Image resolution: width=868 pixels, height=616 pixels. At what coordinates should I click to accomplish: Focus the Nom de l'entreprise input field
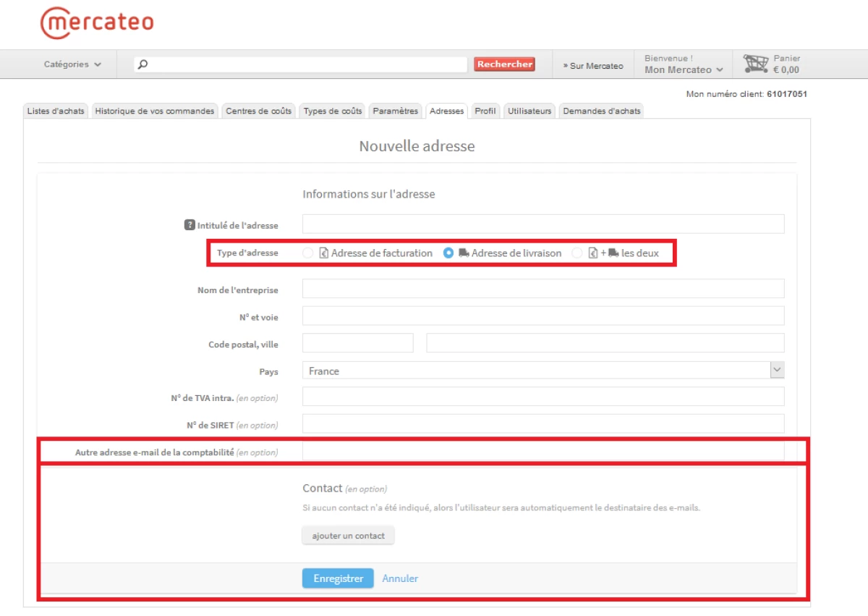pos(542,289)
